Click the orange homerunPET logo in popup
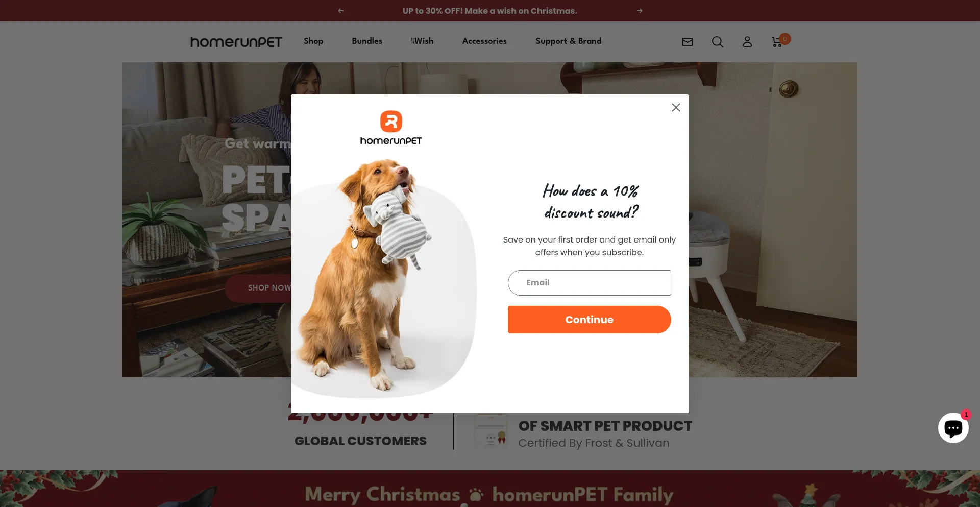This screenshot has height=507, width=980. (391, 128)
